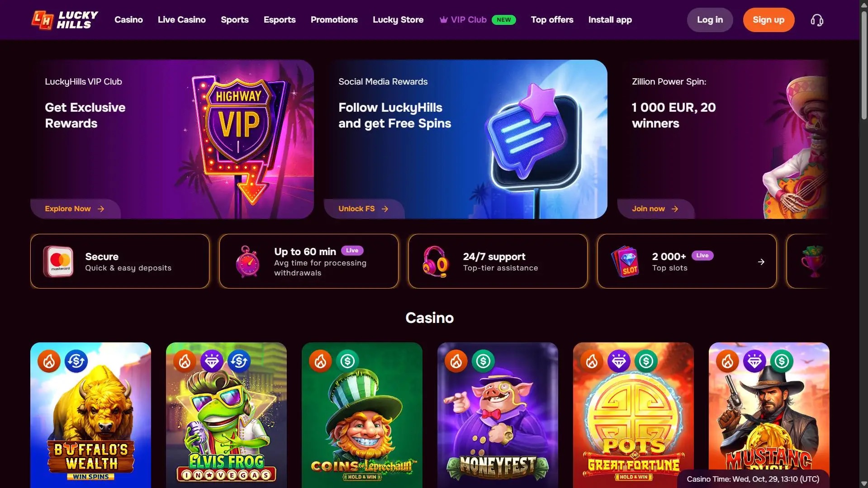
Task: Click Unlock FS on social rewards banner
Action: (x=363, y=209)
